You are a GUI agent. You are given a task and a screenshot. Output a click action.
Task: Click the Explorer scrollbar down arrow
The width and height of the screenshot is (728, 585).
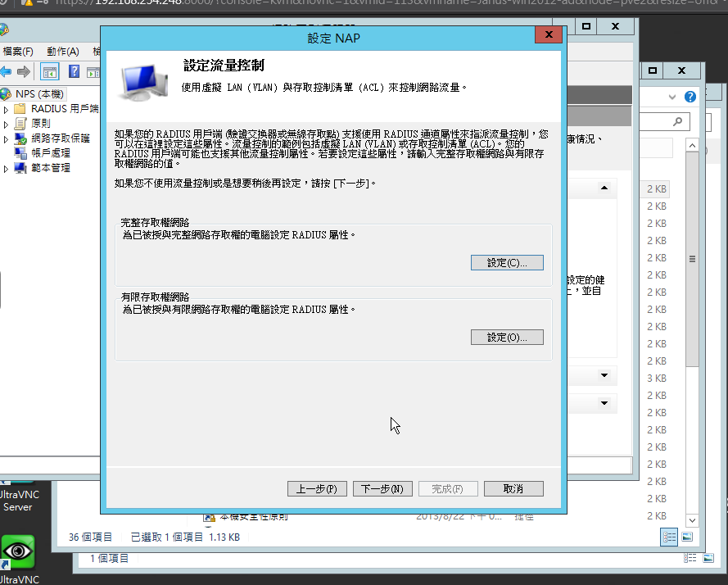click(x=692, y=520)
